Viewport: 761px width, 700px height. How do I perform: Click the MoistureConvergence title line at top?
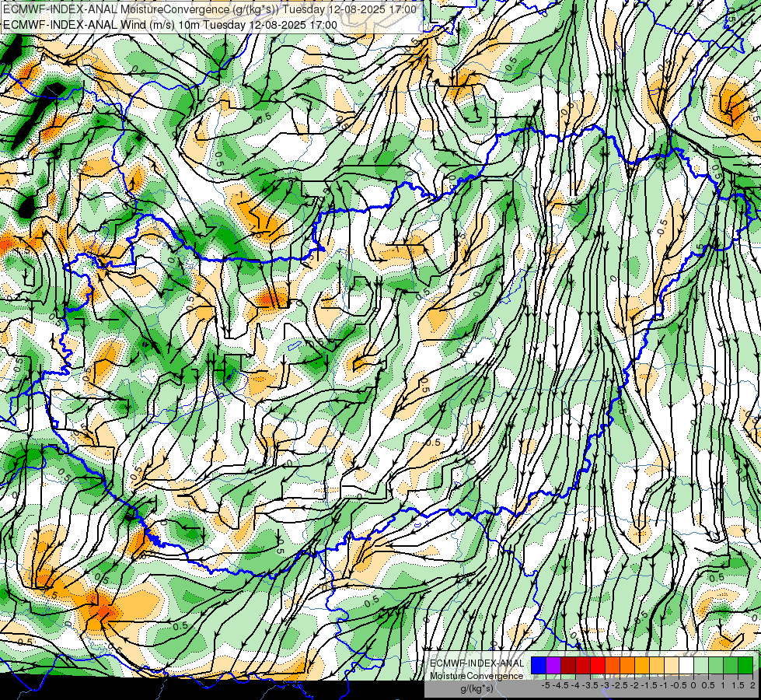[x=210, y=9]
